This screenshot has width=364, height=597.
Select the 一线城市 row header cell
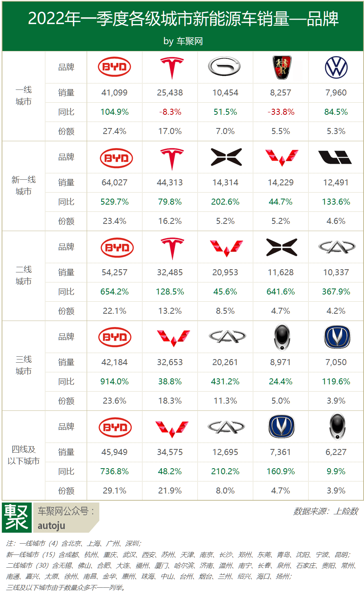click(24, 96)
